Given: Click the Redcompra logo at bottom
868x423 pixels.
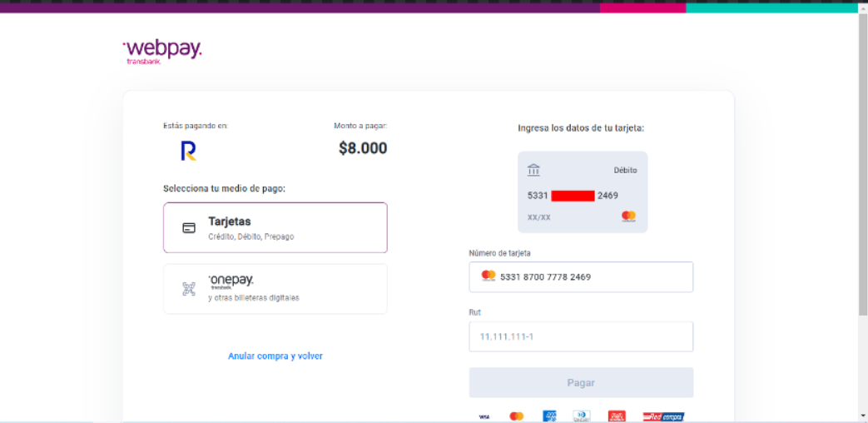Looking at the screenshot, I should (662, 416).
